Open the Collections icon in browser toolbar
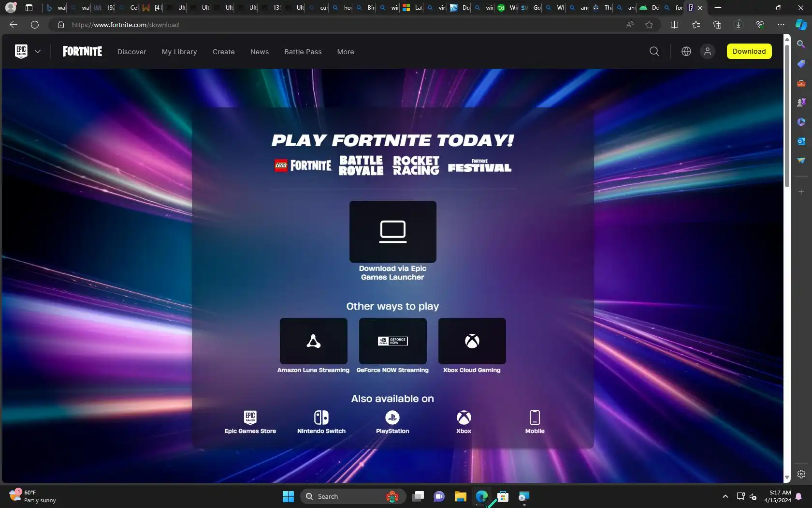This screenshot has height=508, width=812. tap(717, 25)
